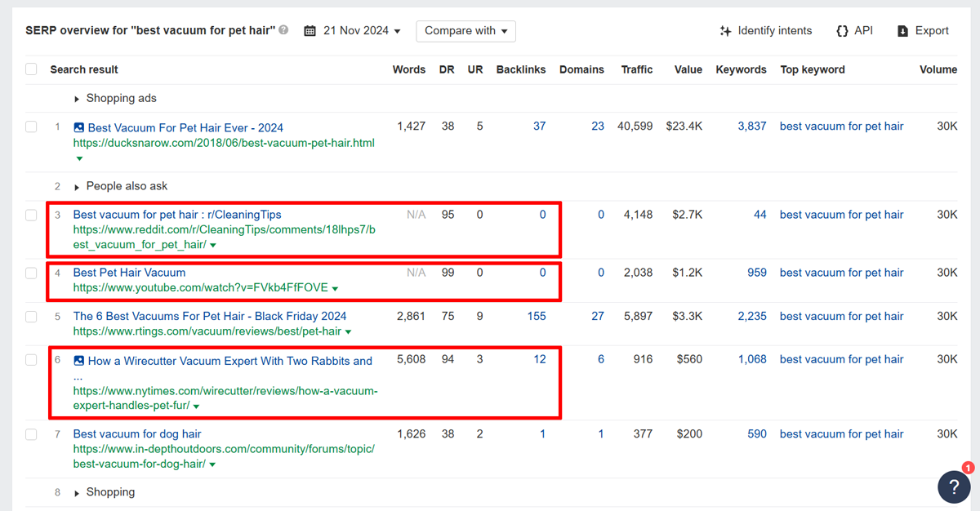The height and width of the screenshot is (511, 980).
Task: Open URL dropdown arrow after nytimes.com wirecutter link
Action: click(x=197, y=407)
